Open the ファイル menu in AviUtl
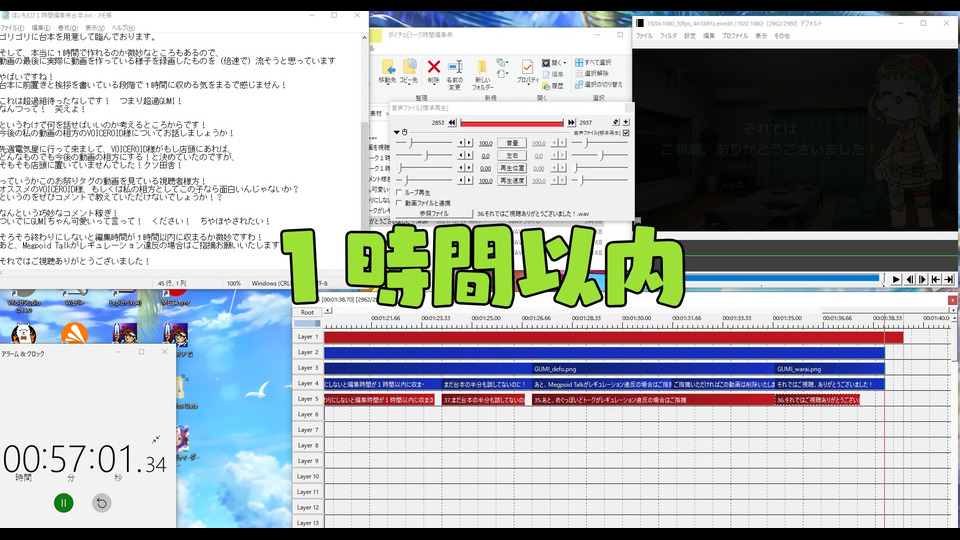This screenshot has height=540, width=960. coord(643,36)
